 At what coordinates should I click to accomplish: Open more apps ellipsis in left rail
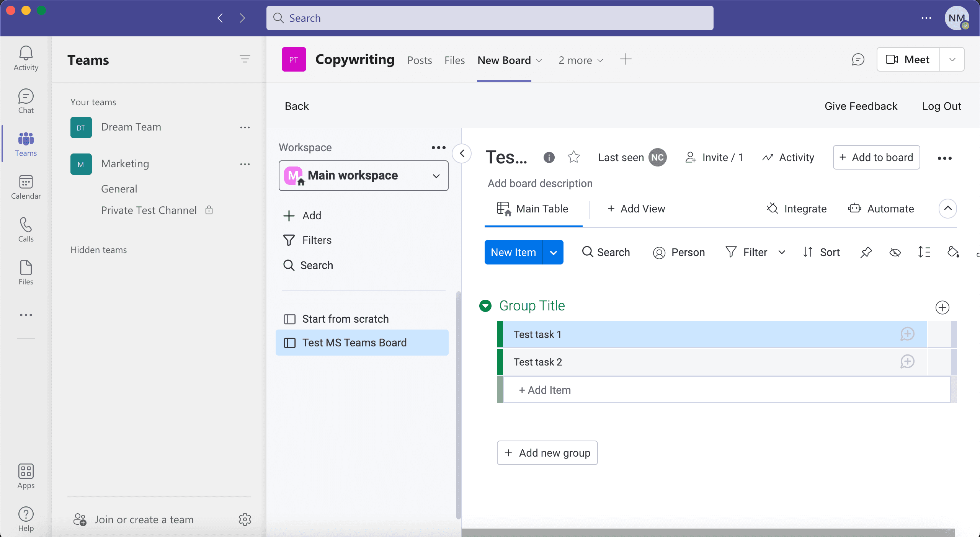tap(26, 315)
